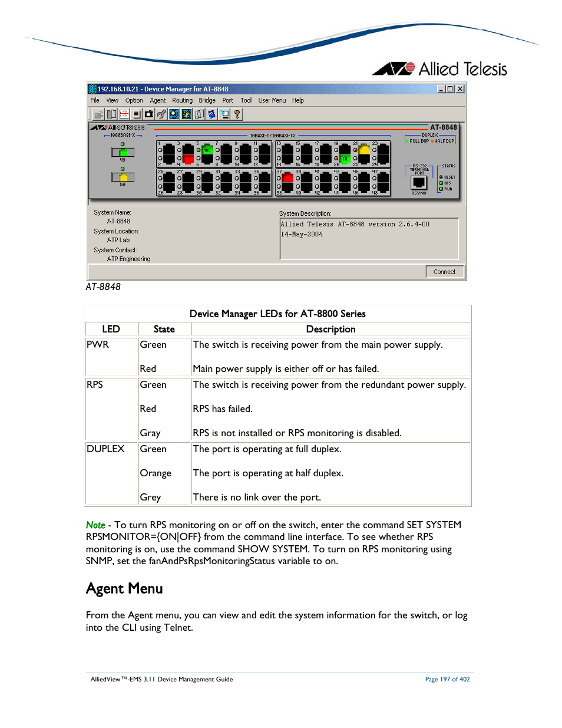Select the yellow port 21

[x=365, y=149]
